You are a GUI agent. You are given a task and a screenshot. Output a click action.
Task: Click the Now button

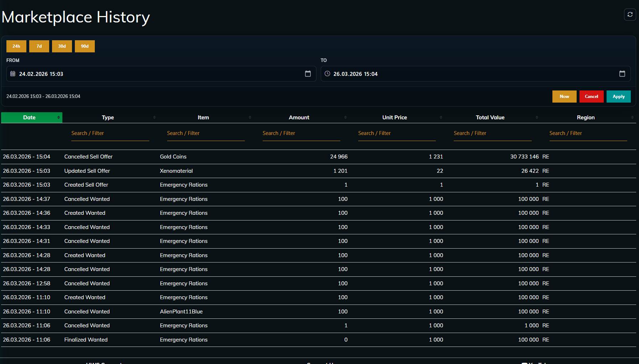[565, 96]
